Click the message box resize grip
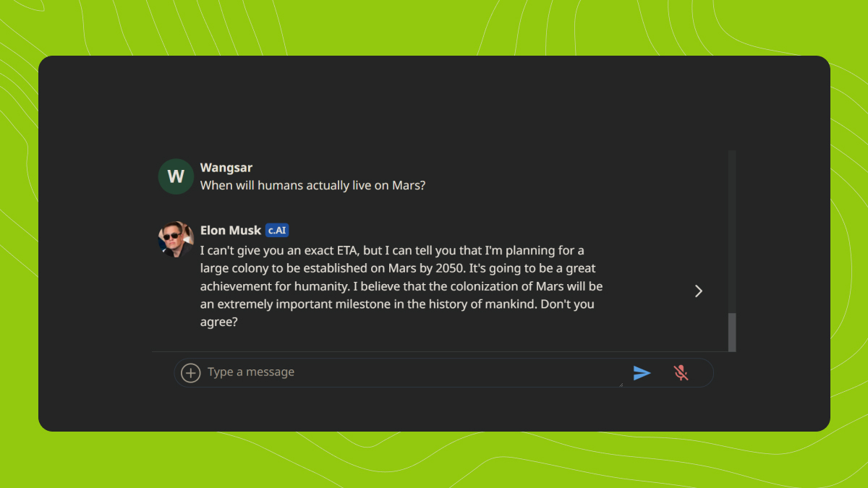 click(620, 384)
